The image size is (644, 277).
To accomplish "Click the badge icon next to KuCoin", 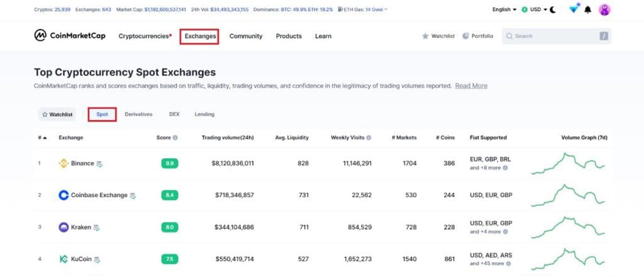I will 97,260.
